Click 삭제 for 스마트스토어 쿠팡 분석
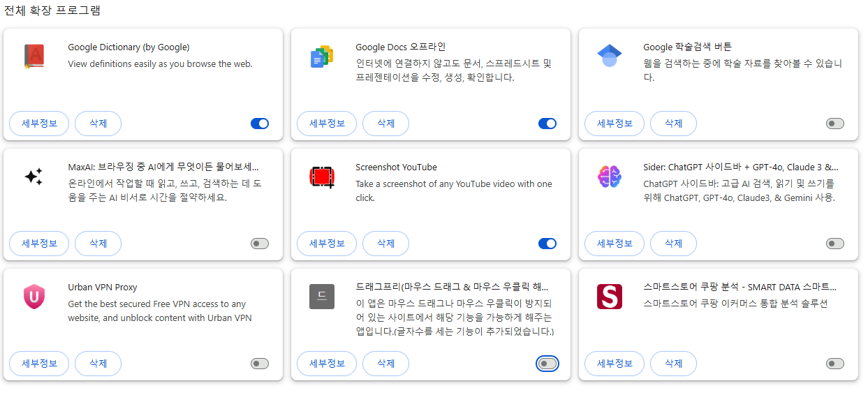 (674, 364)
